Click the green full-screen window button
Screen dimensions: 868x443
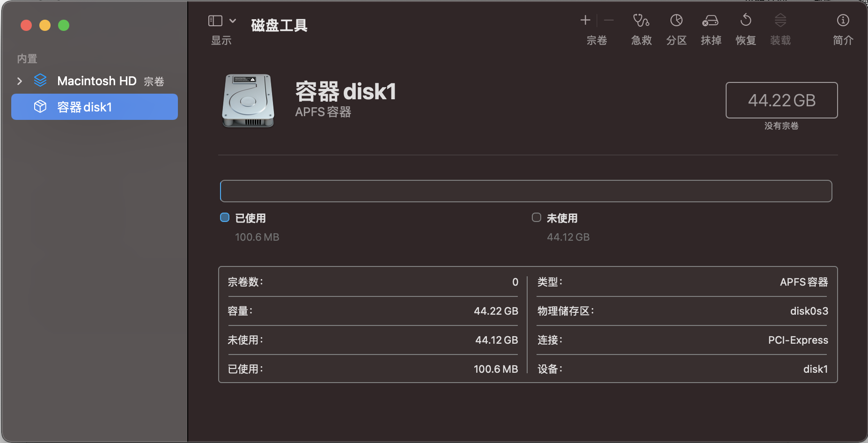(x=64, y=25)
